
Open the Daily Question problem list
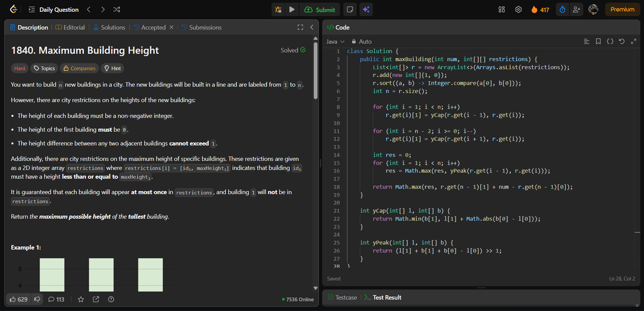click(54, 10)
